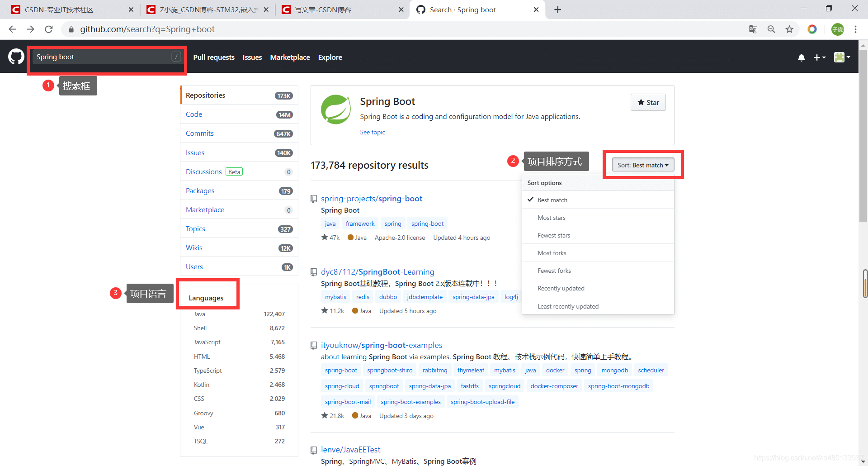Image resolution: width=868 pixels, height=466 pixels.
Task: Sort results by Fewest stars
Action: point(598,235)
